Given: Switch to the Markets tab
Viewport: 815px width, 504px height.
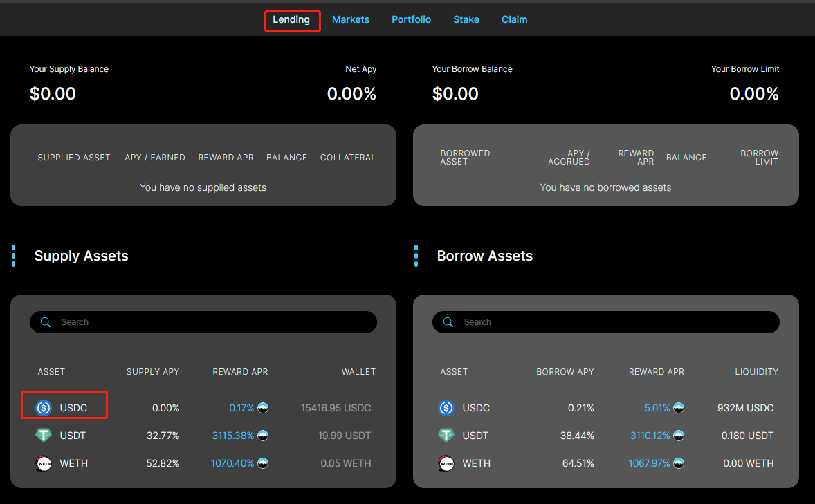Looking at the screenshot, I should point(351,20).
